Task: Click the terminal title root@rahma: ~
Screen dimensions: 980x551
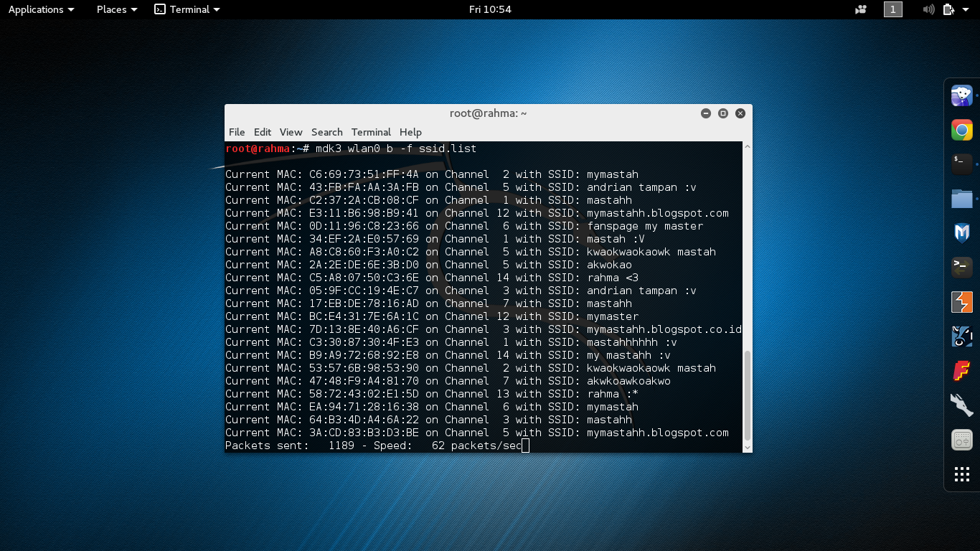Action: tap(489, 113)
